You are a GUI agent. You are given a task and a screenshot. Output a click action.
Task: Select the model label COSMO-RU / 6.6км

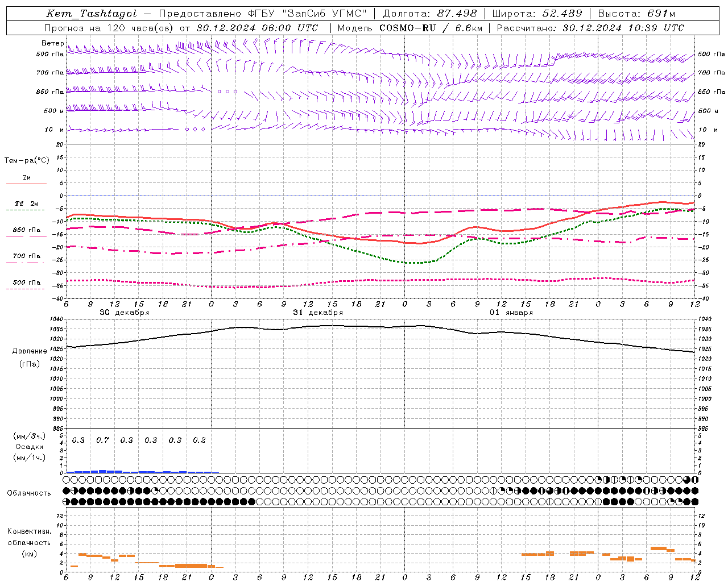point(430,28)
